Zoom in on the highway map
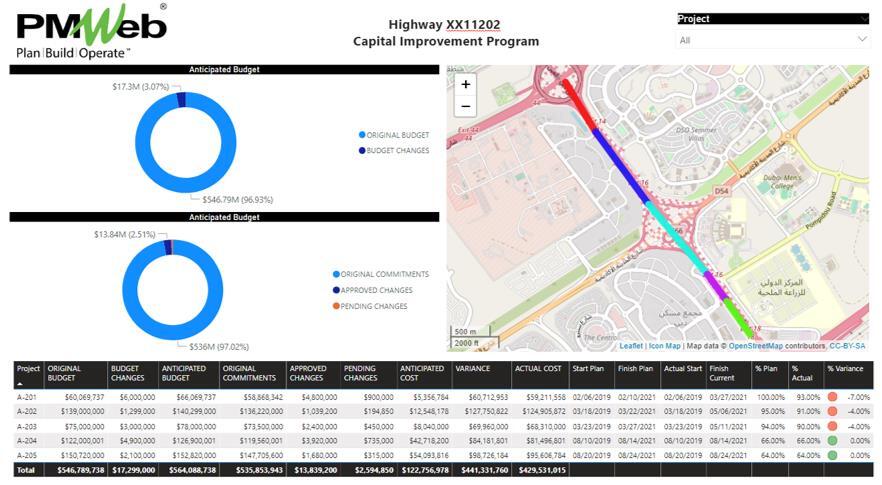The width and height of the screenshot is (882, 485). pos(465,85)
